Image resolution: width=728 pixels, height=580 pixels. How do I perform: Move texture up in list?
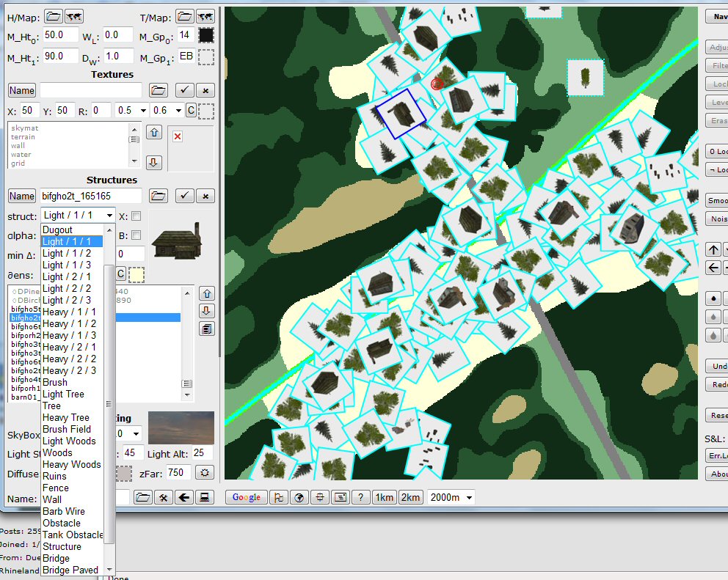[154, 133]
